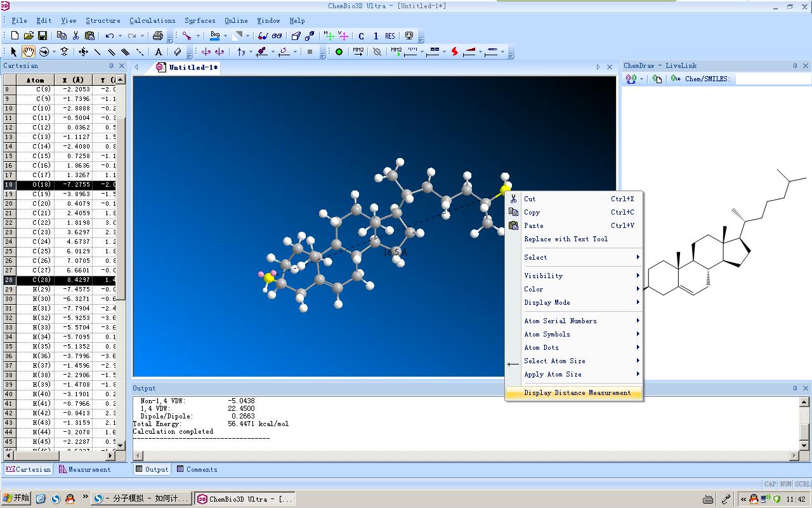This screenshot has height=508, width=812.
Task: Select the Triple Bond drawing tool
Action: point(125,52)
